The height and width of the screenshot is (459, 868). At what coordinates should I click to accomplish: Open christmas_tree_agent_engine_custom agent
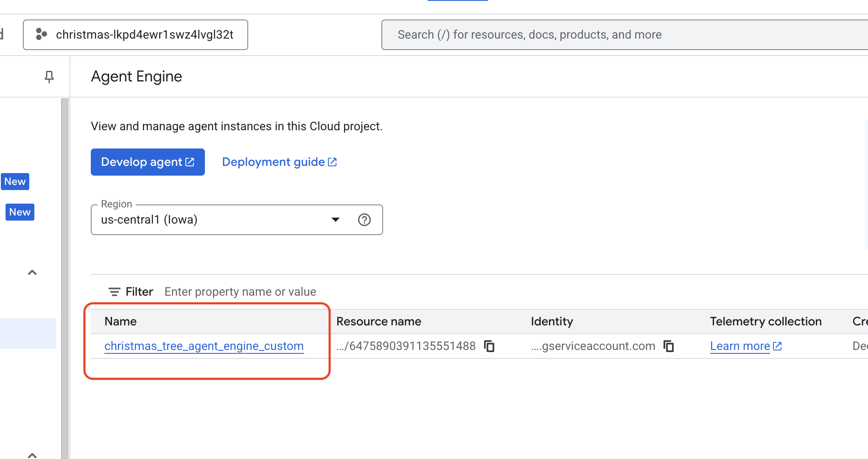(204, 346)
